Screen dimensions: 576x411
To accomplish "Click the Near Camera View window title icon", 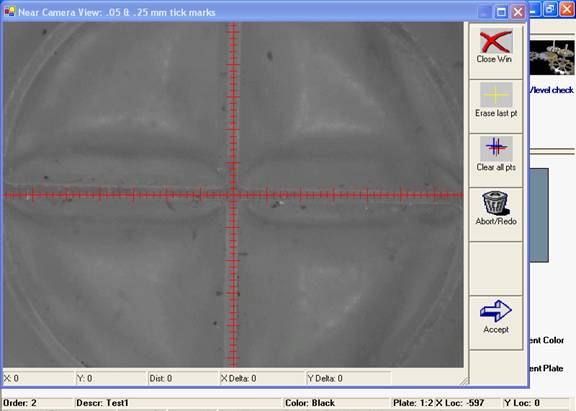I will [x=10, y=12].
